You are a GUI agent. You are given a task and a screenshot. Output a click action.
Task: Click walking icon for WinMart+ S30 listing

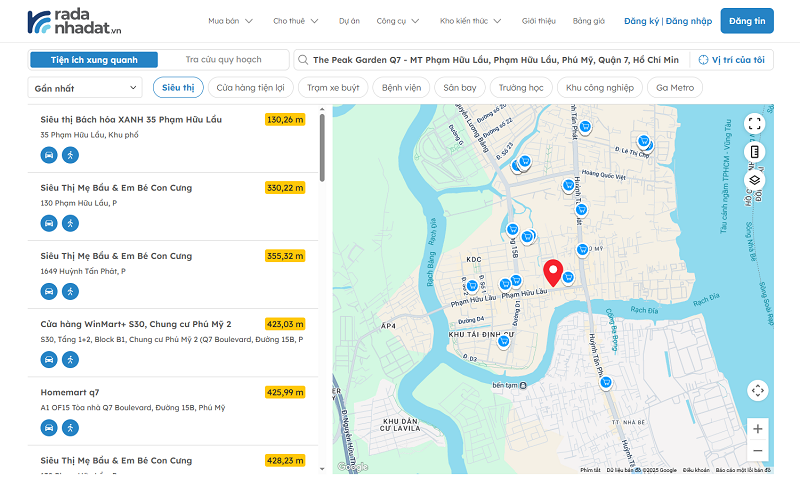[x=70, y=360]
